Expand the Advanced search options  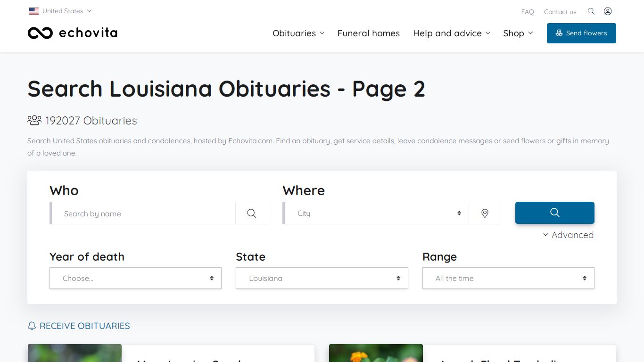tap(568, 235)
